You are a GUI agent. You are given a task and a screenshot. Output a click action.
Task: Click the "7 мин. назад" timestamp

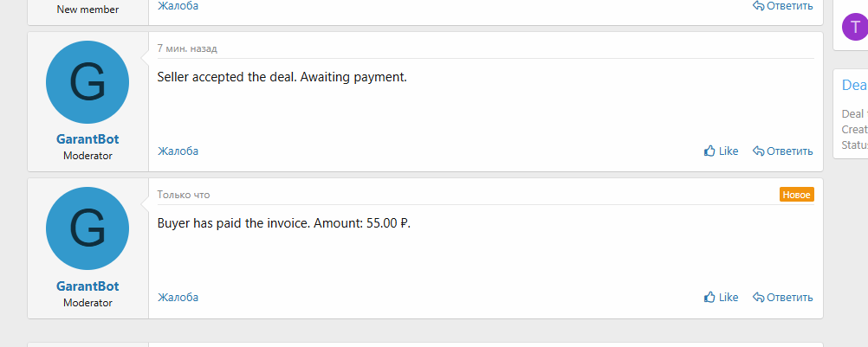pos(187,48)
